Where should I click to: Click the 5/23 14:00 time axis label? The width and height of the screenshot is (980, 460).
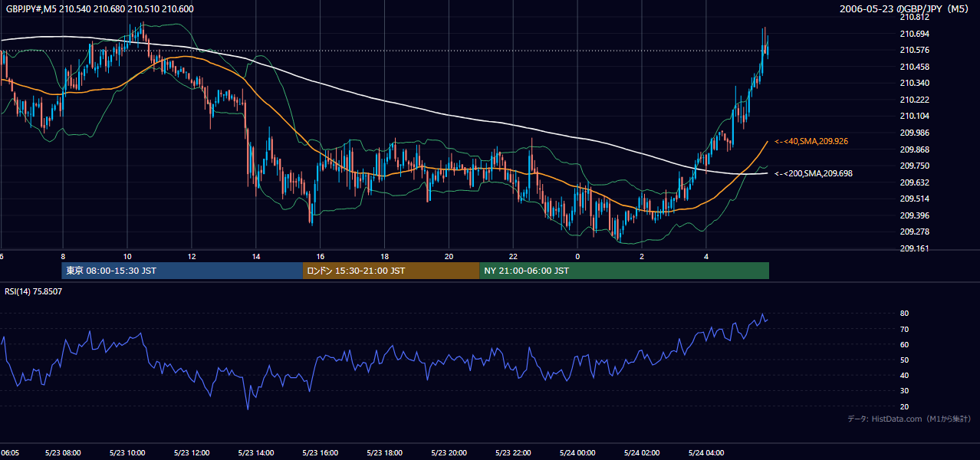click(255, 452)
